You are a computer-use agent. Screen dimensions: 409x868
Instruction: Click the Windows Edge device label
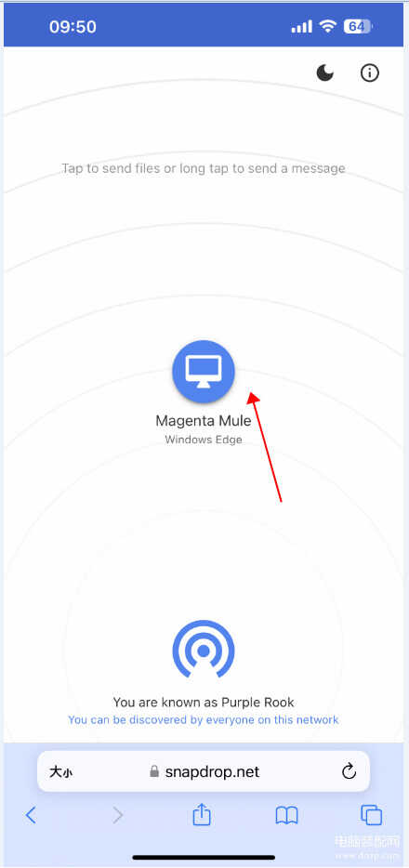pyautogui.click(x=204, y=441)
